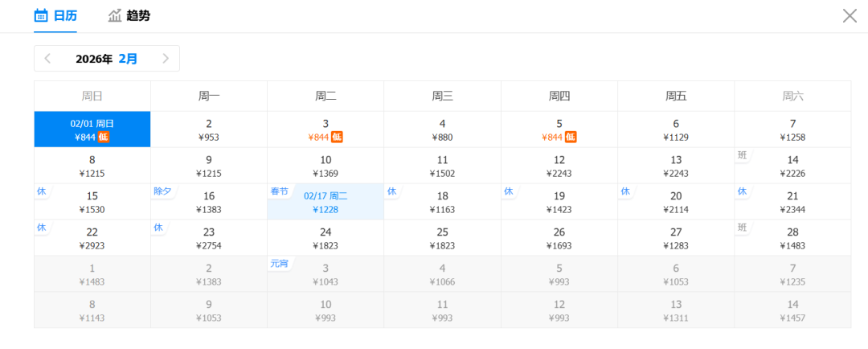Select February 25 priced ¥1823

click(x=442, y=238)
